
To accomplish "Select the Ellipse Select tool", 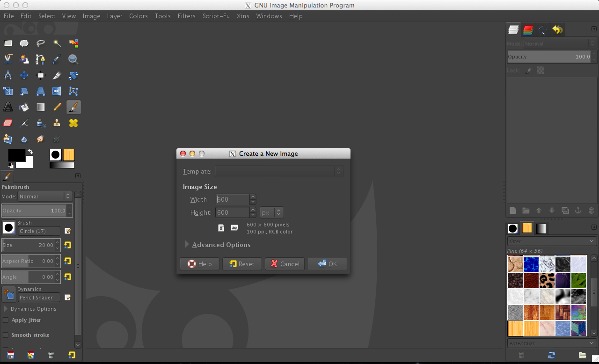I will 24,44.
